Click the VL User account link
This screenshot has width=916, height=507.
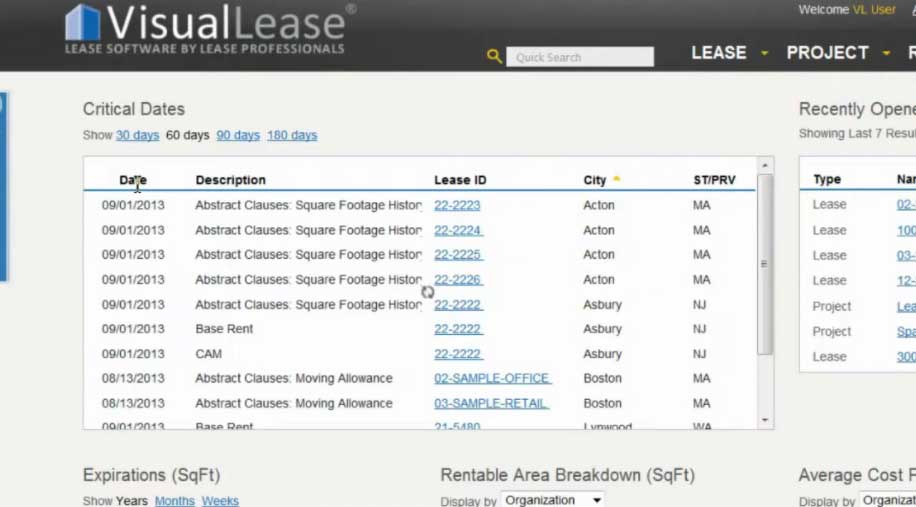874,10
